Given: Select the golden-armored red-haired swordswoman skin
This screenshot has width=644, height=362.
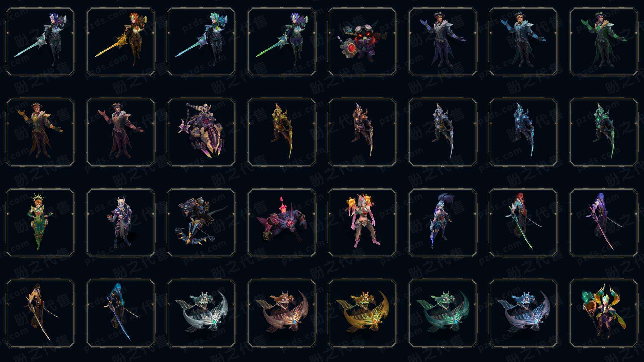Looking at the screenshot, I should coord(121,42).
